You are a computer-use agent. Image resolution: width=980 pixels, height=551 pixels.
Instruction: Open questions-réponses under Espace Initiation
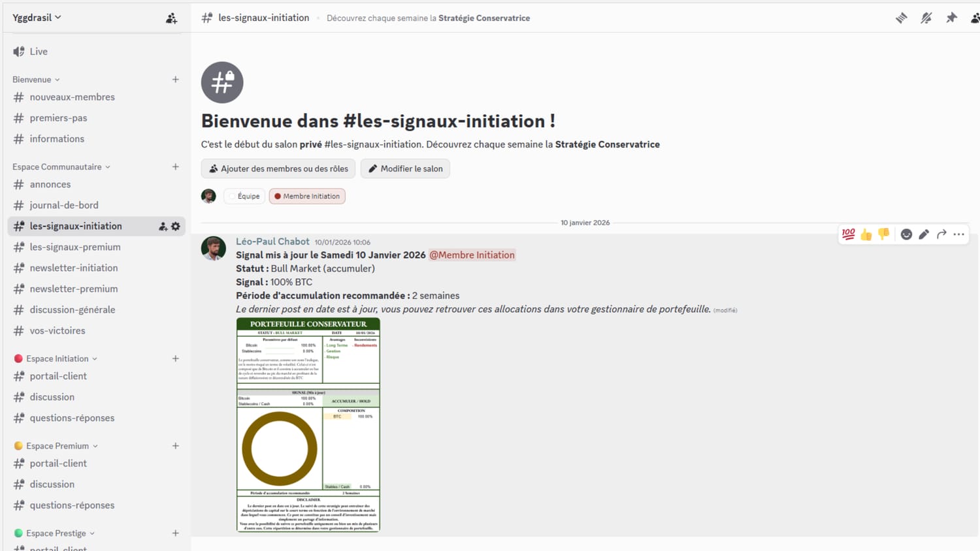click(96, 418)
